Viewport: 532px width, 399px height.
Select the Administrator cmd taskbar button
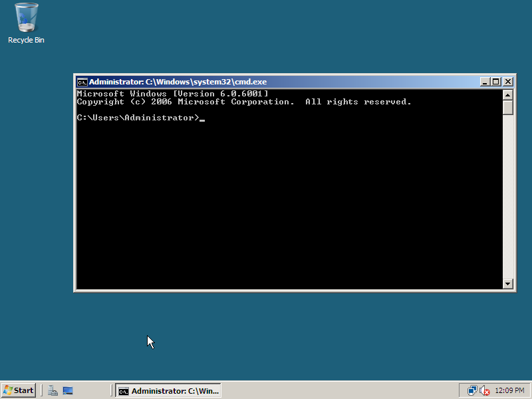[x=168, y=390]
